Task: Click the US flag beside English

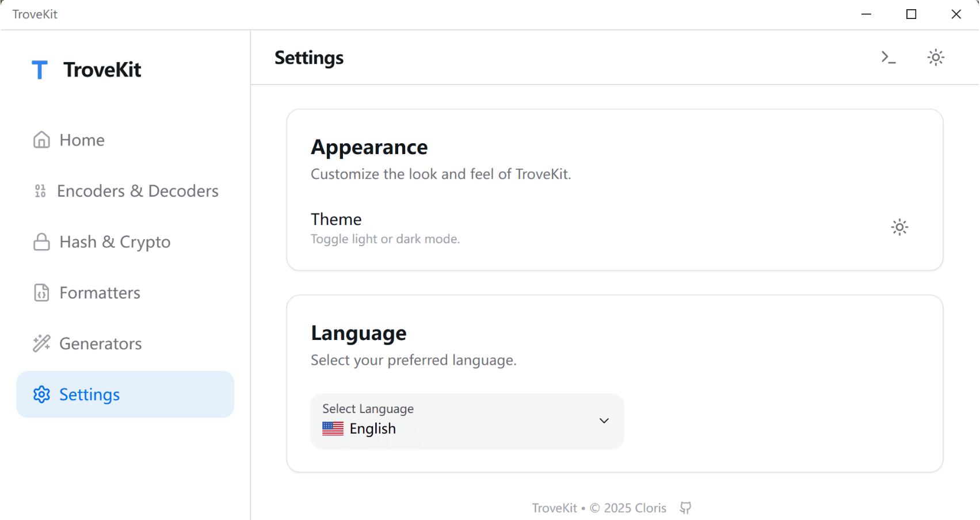Action: coord(333,429)
